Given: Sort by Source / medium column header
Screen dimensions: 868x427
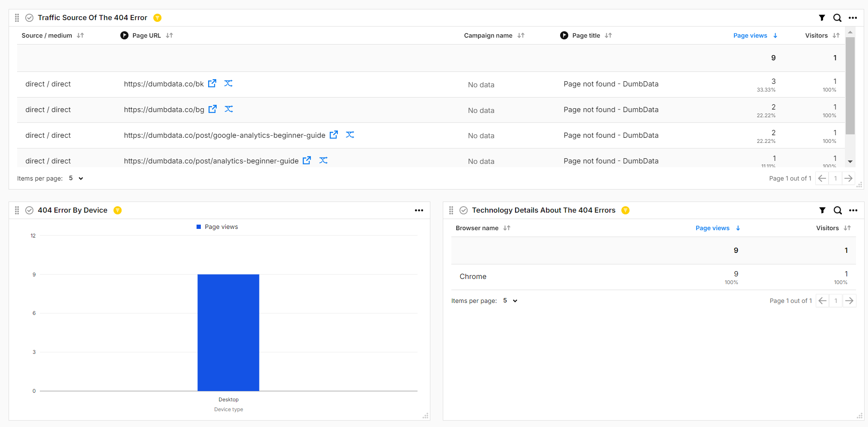Looking at the screenshot, I should click(47, 36).
